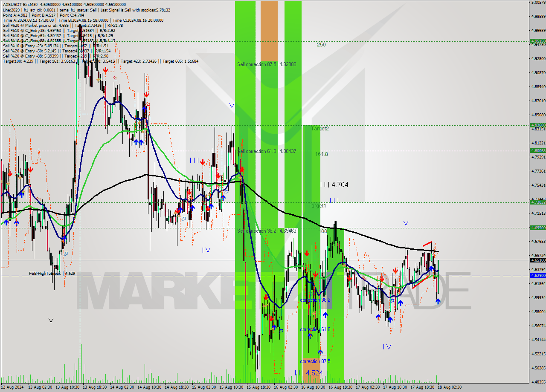Screen dimensions: 546x392
Task: Select the '15 Aug 18:30' time axis label
Action: pyautogui.click(x=258, y=387)
